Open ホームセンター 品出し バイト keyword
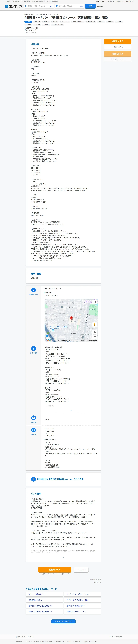 pos(82,594)
